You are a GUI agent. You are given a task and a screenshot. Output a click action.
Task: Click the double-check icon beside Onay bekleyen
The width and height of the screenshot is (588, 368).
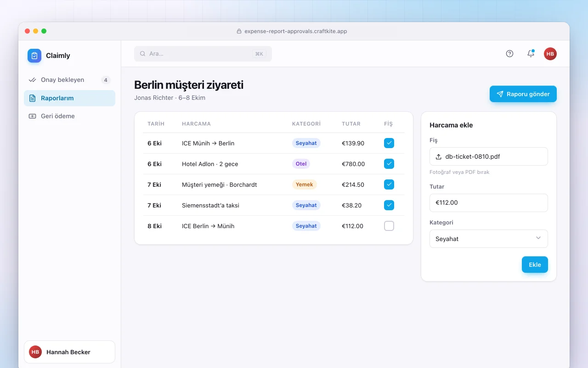pos(32,80)
